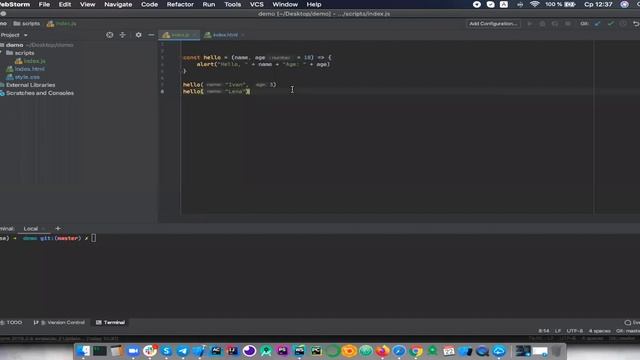Viewport: 640px width, 360px height.
Task: Open the VCS menu
Action: coord(256,4)
